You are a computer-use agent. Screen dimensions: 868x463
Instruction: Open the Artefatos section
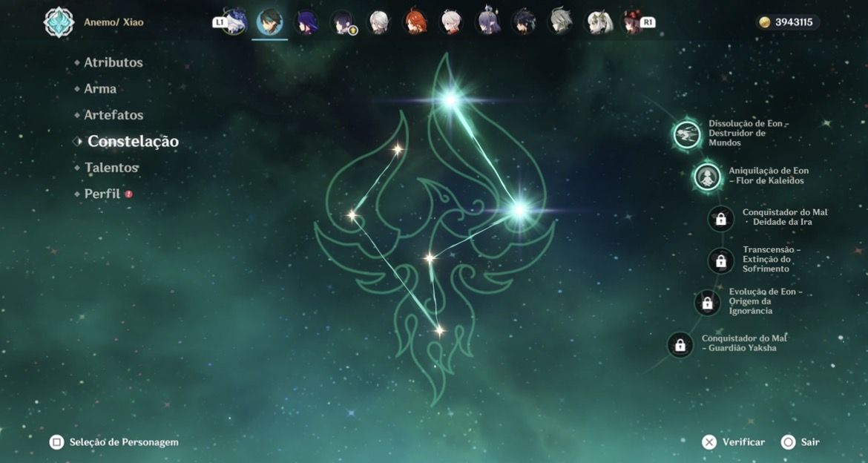click(x=114, y=115)
